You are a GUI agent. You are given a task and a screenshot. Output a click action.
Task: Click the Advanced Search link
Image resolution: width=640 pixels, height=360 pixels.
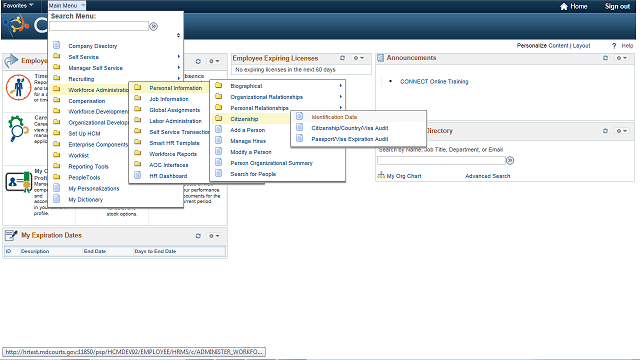[487, 176]
